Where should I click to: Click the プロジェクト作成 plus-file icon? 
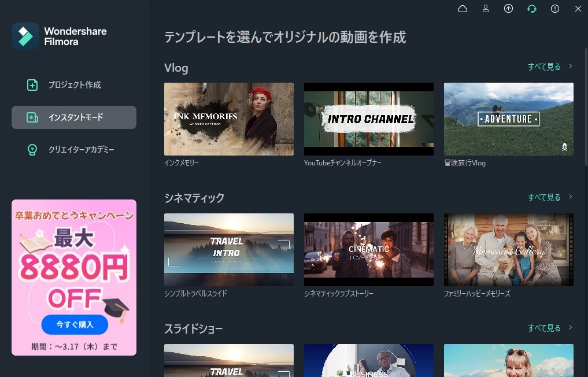click(x=32, y=85)
